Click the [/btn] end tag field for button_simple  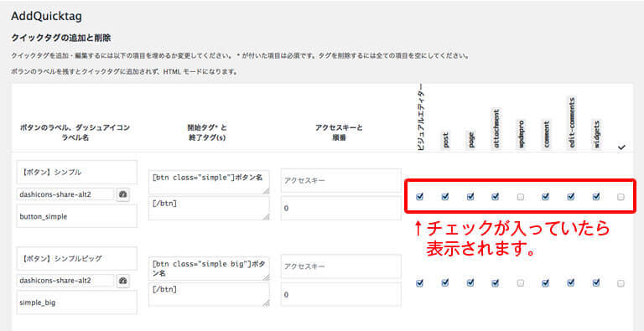tap(209, 208)
